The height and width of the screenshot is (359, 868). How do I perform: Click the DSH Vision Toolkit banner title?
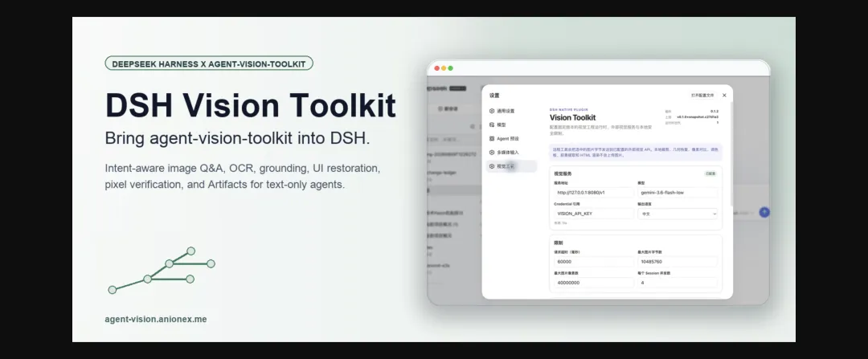(x=251, y=105)
